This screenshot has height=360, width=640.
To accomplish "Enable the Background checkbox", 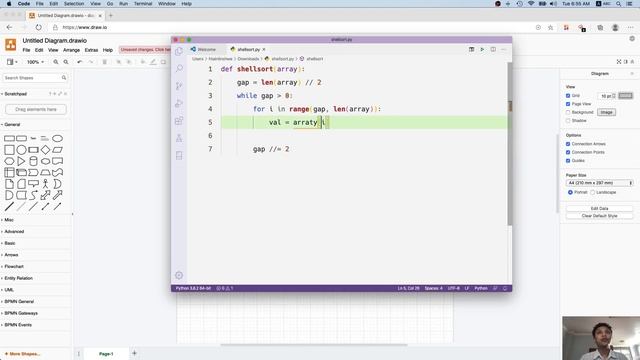I will pos(568,112).
